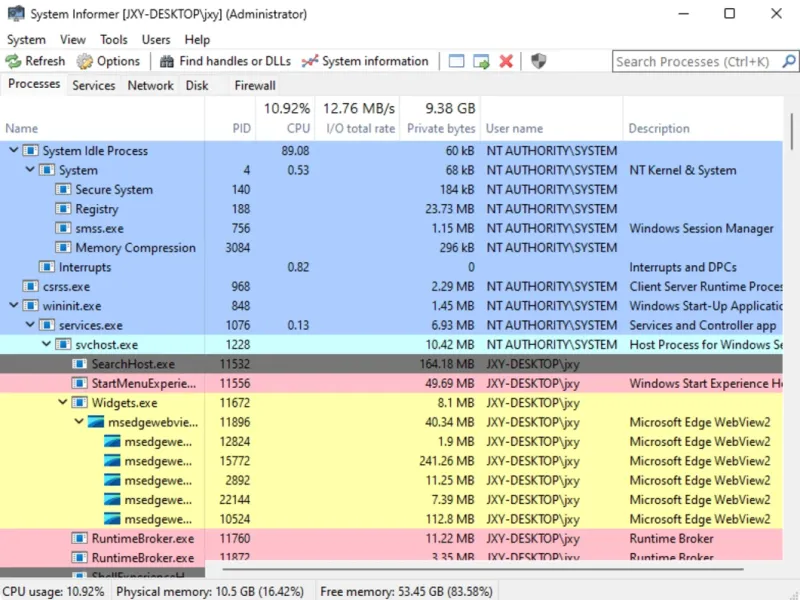This screenshot has width=800, height=600.
Task: Click the find window and thread icon
Action: [481, 61]
